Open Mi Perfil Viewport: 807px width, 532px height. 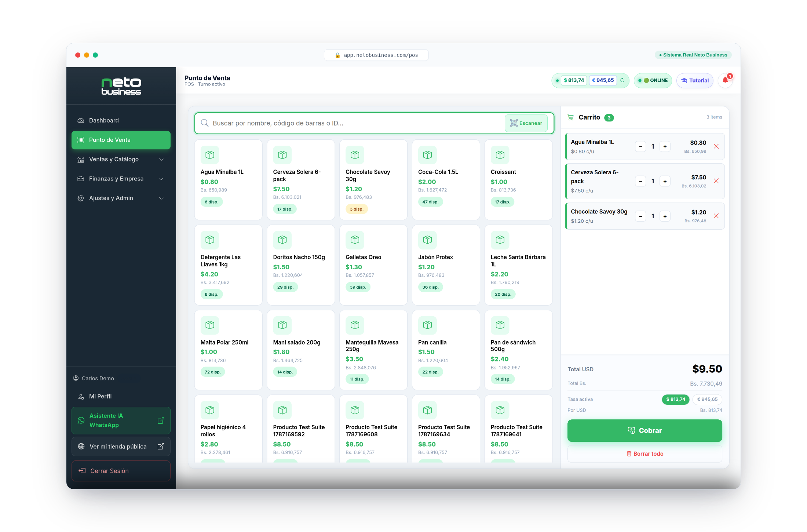[121, 396]
